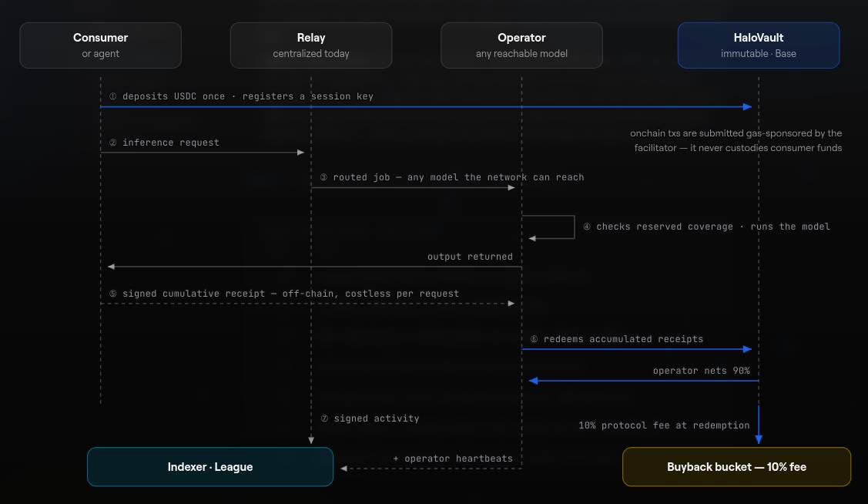Image resolution: width=868 pixels, height=504 pixels.
Task: Click the 'redeems accumulated receipts' label
Action: (617, 339)
